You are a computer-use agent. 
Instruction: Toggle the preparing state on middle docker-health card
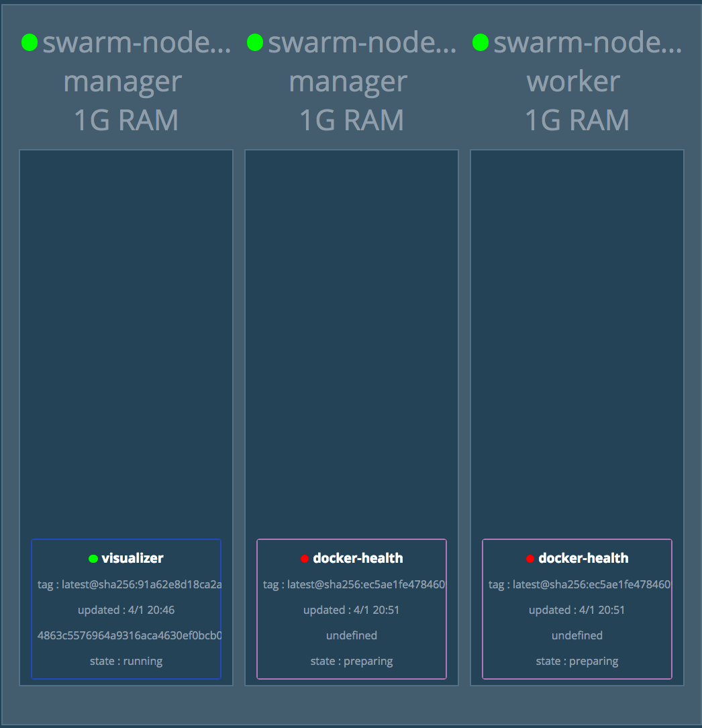[x=351, y=661]
